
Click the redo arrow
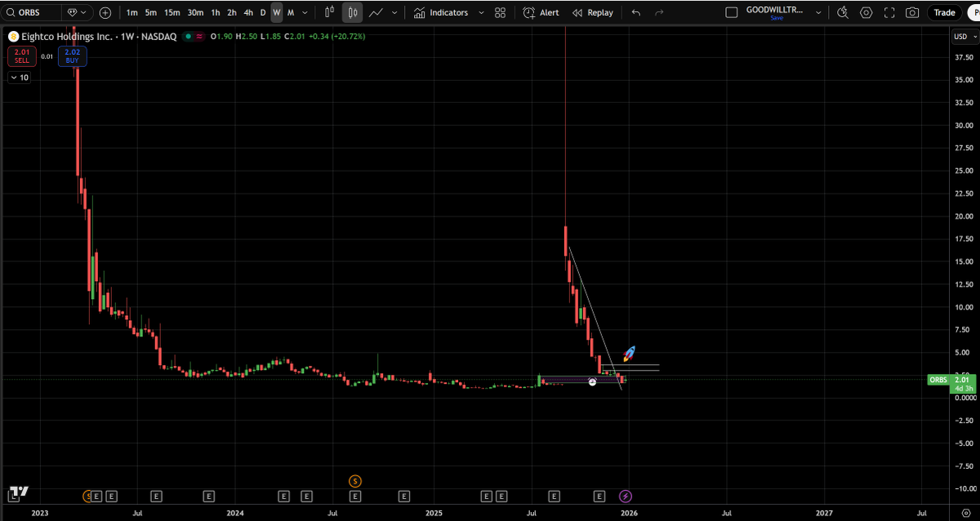point(659,12)
